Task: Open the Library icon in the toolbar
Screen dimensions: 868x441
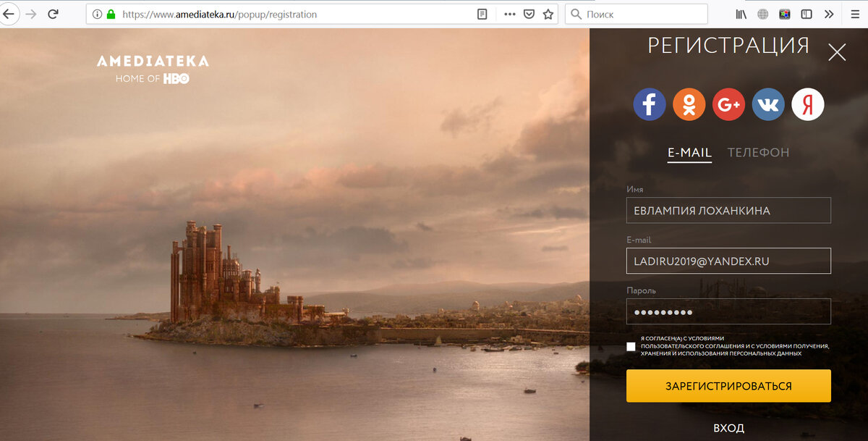Action: 741,14
